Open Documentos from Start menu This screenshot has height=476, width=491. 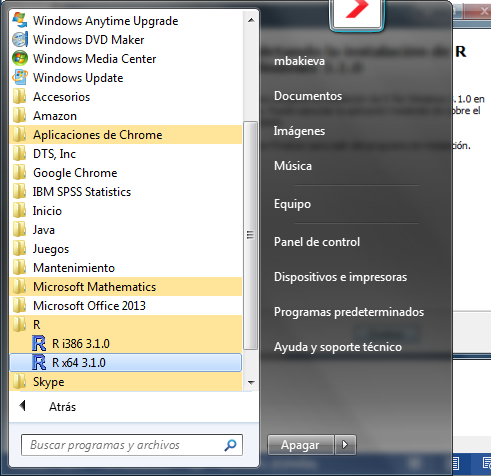(x=308, y=96)
